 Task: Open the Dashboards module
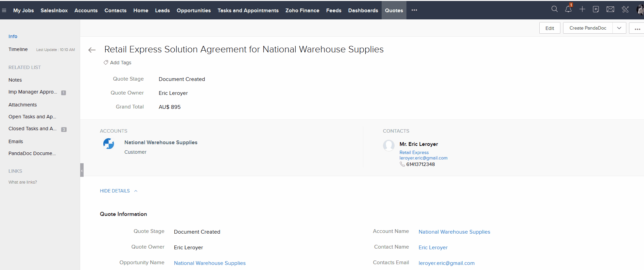(363, 11)
